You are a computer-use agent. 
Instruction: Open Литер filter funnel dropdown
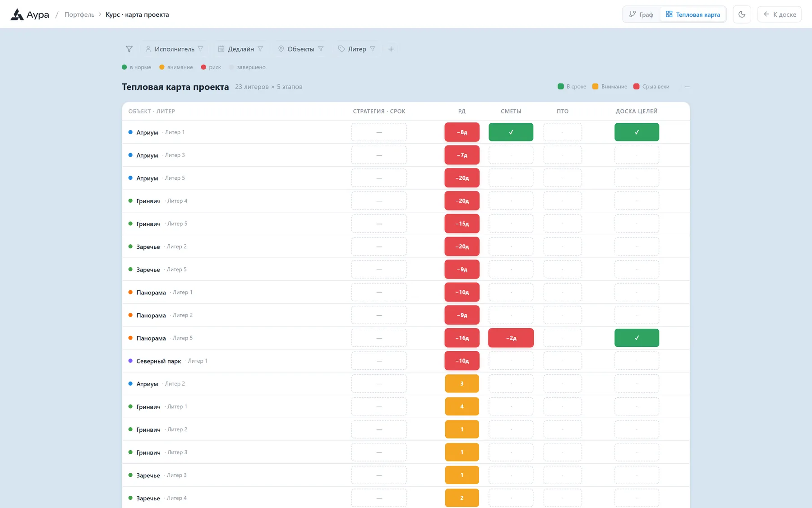[x=373, y=49]
